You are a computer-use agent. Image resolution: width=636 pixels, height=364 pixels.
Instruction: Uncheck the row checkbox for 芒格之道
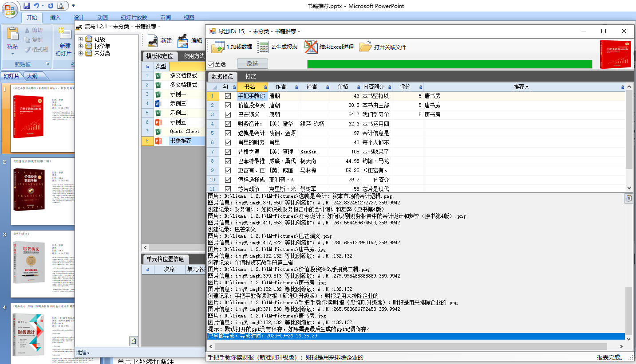pyautogui.click(x=228, y=152)
